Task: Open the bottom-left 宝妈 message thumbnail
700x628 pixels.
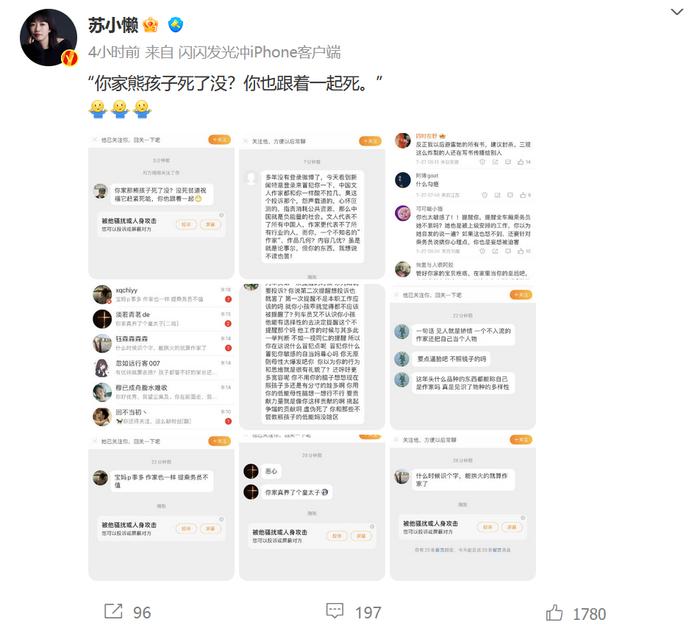Action: (x=161, y=507)
